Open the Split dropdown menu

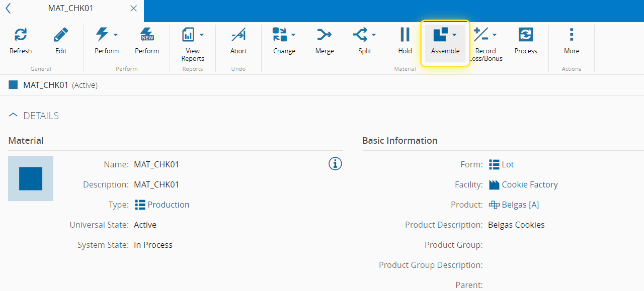point(374,35)
